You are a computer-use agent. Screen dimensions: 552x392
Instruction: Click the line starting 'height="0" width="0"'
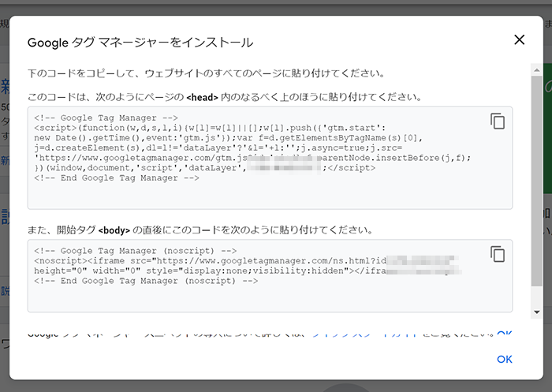(x=248, y=271)
